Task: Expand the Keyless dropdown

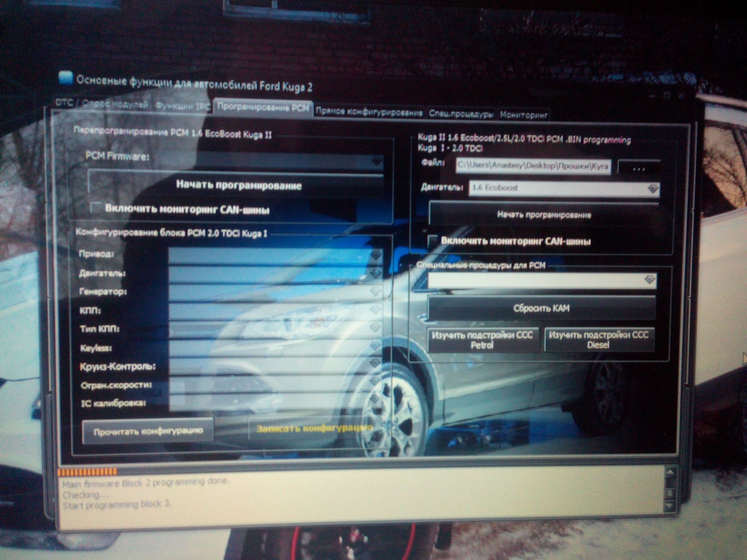Action: point(375,346)
